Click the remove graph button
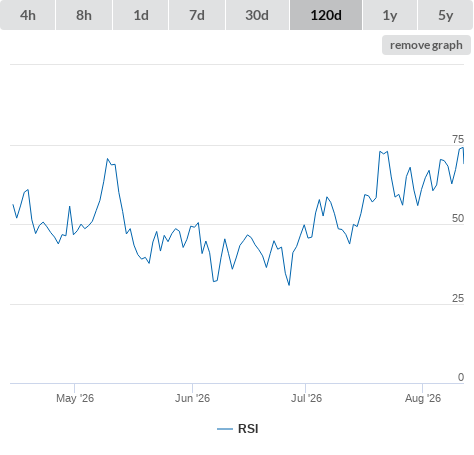This screenshot has width=474, height=455. (x=426, y=45)
